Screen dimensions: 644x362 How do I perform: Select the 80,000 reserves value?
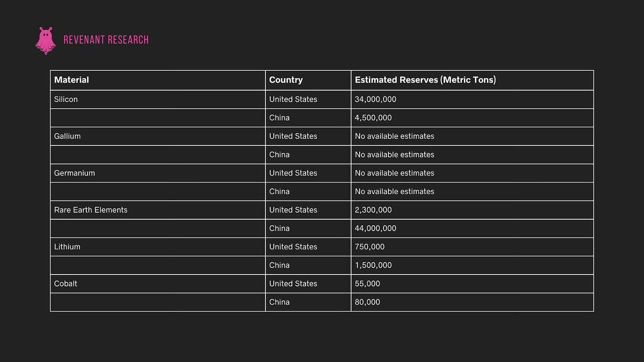click(x=368, y=302)
